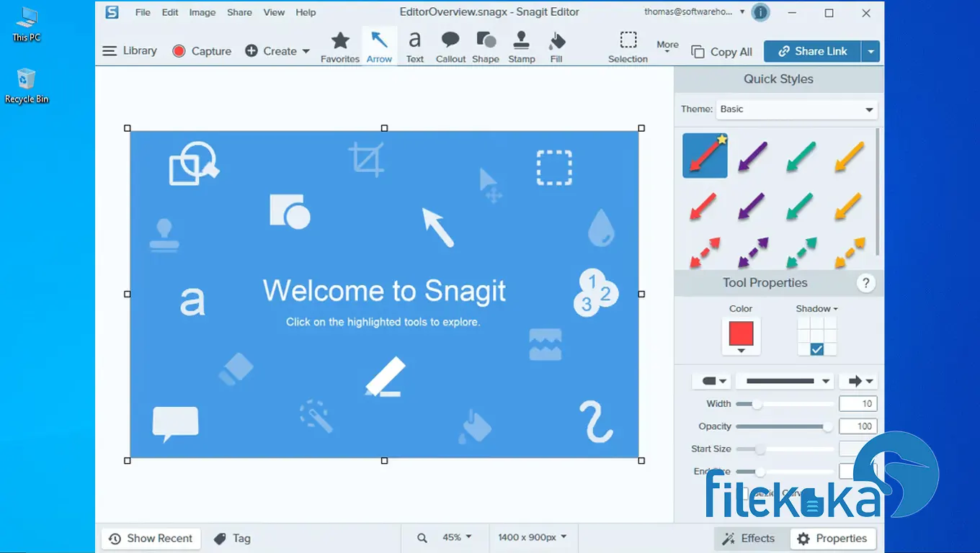Click the white arrow icon on the welcome canvas
The height and width of the screenshot is (553, 980).
(437, 227)
